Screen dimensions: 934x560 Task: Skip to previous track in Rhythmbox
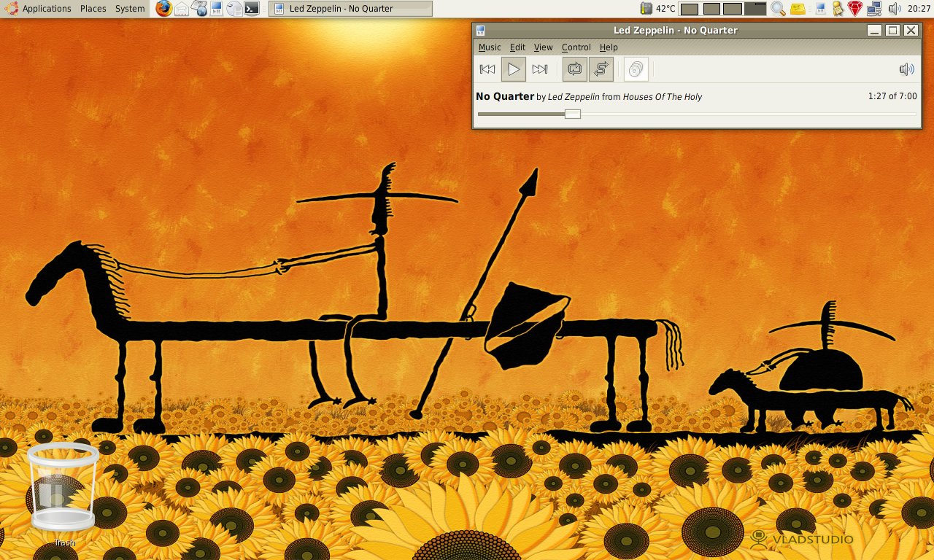(487, 69)
